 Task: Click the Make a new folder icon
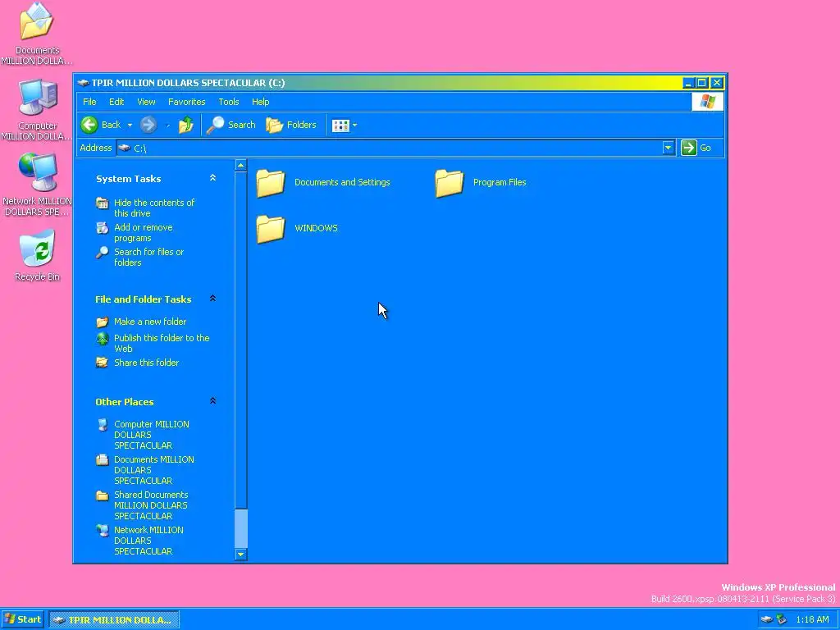coord(103,322)
